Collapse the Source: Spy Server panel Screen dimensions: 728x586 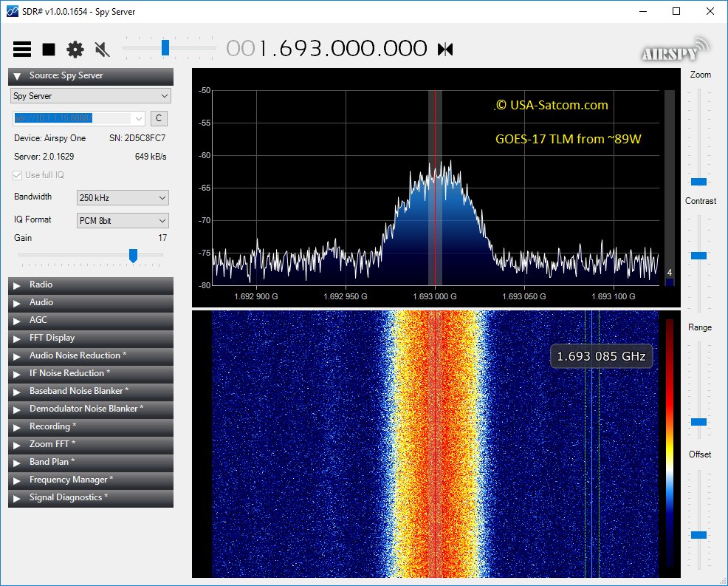[x=90, y=76]
